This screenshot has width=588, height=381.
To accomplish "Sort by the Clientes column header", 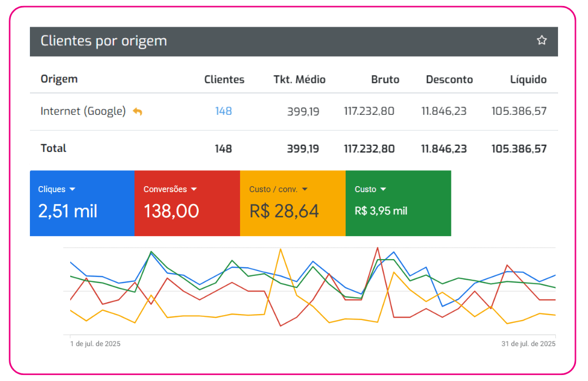I will coord(224,79).
